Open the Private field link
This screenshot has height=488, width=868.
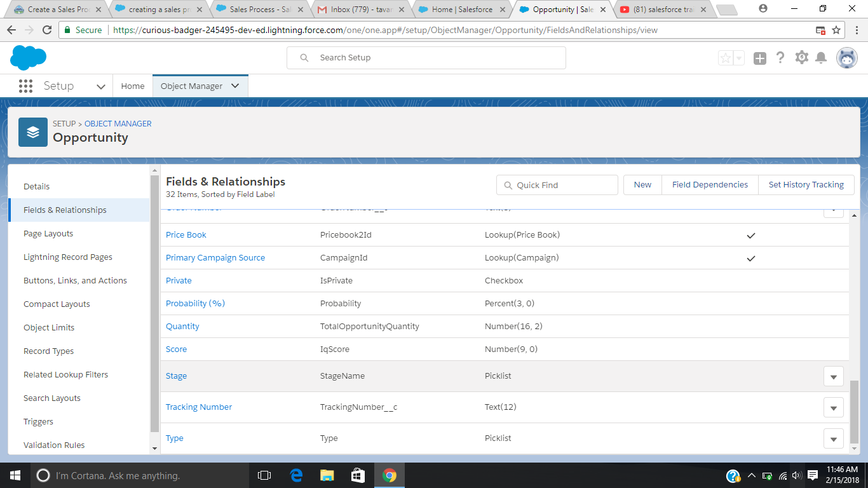pos(179,281)
